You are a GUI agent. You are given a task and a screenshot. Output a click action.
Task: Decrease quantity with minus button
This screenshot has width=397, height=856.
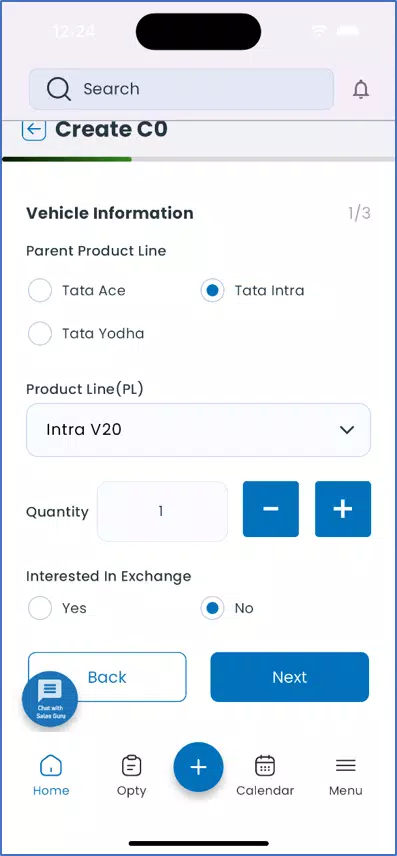tap(271, 509)
